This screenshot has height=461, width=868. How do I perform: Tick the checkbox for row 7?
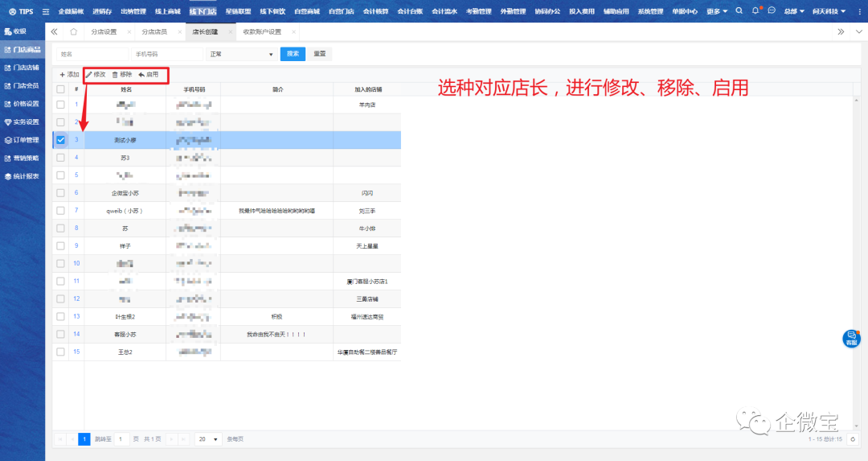tap(60, 211)
